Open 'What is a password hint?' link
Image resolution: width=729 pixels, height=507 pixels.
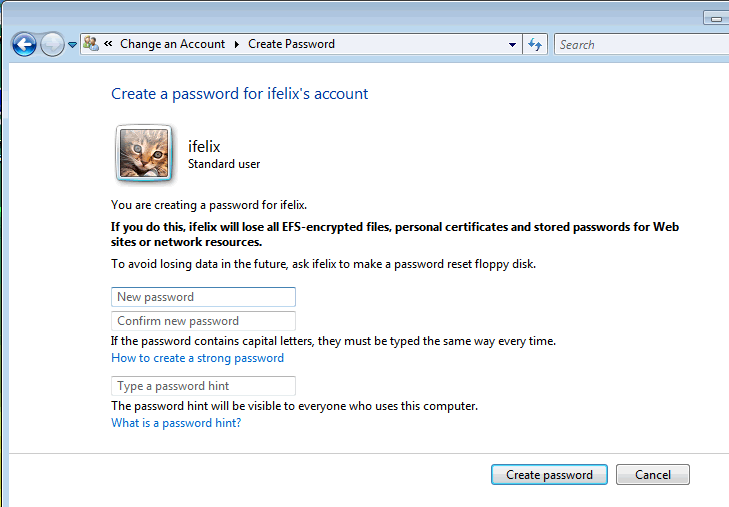coord(176,423)
